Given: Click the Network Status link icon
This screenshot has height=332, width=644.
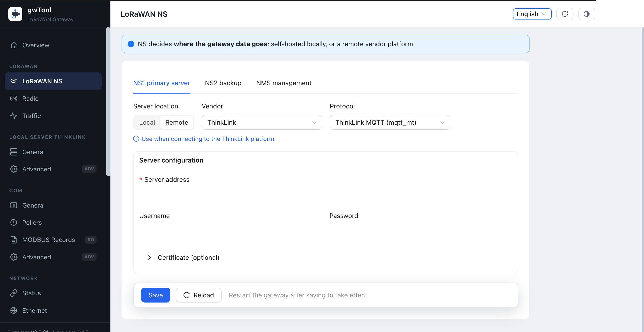Looking at the screenshot, I should coord(14,293).
